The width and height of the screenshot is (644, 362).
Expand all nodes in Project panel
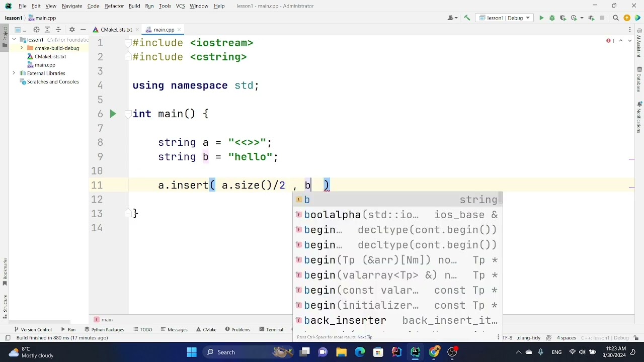(47, 30)
